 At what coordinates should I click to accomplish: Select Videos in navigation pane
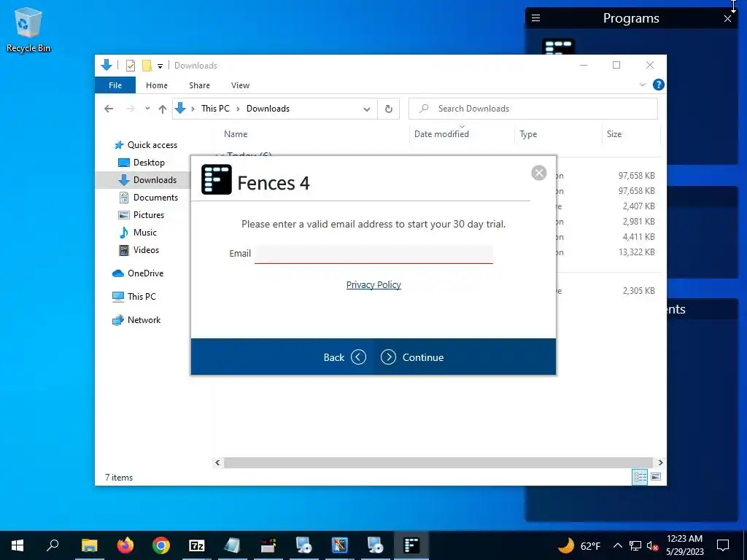139,250
